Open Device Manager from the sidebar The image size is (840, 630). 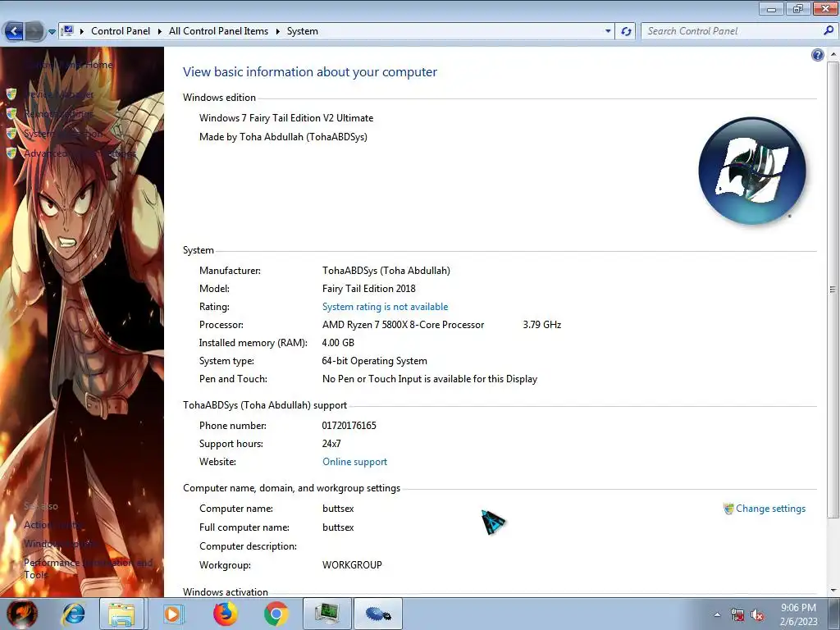59,94
